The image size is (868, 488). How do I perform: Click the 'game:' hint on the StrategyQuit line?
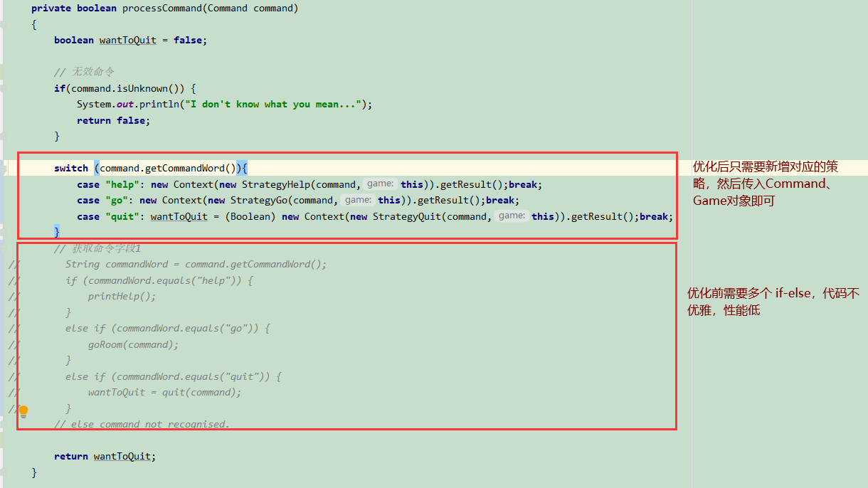[512, 216]
